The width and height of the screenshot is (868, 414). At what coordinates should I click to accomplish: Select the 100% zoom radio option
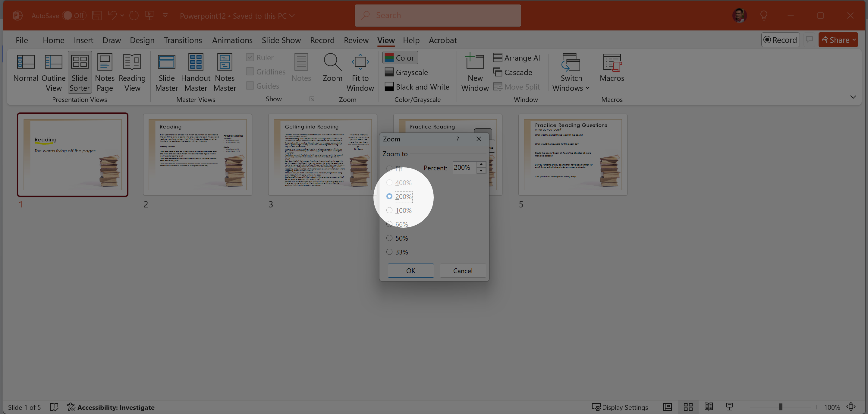click(x=389, y=210)
